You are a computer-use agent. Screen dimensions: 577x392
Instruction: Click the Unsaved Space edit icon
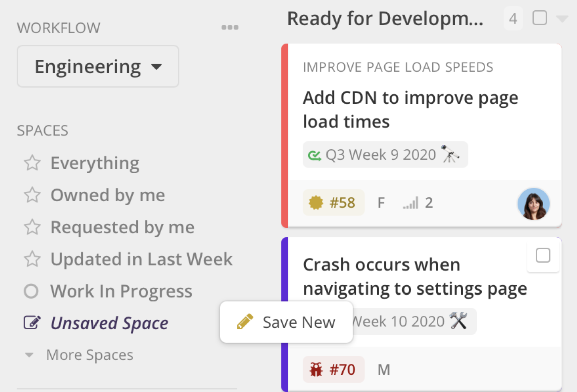[x=32, y=323]
